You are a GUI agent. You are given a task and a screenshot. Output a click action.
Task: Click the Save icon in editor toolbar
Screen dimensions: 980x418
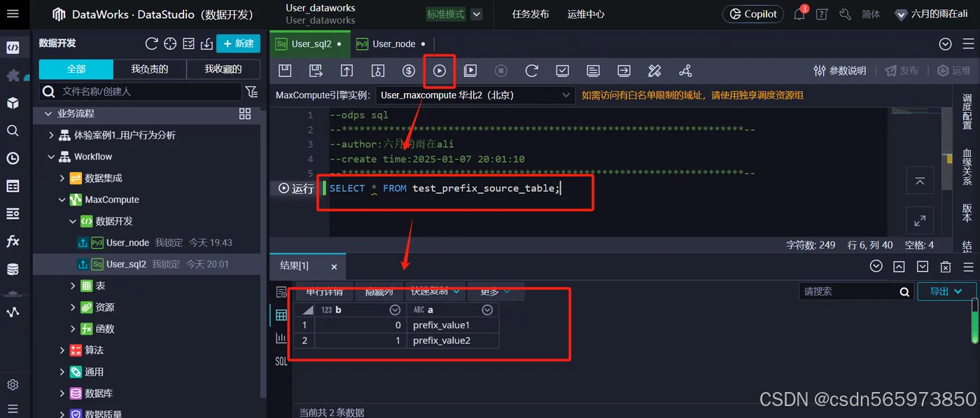pos(285,71)
